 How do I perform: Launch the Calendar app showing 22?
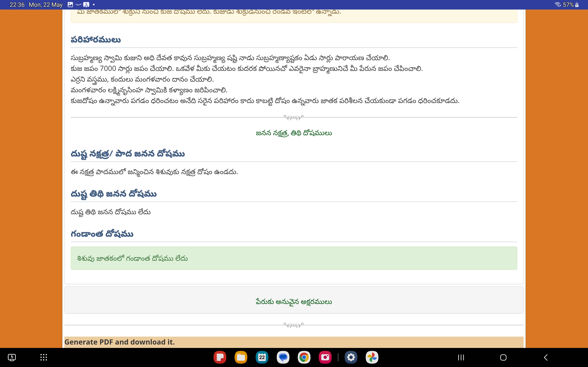click(262, 357)
